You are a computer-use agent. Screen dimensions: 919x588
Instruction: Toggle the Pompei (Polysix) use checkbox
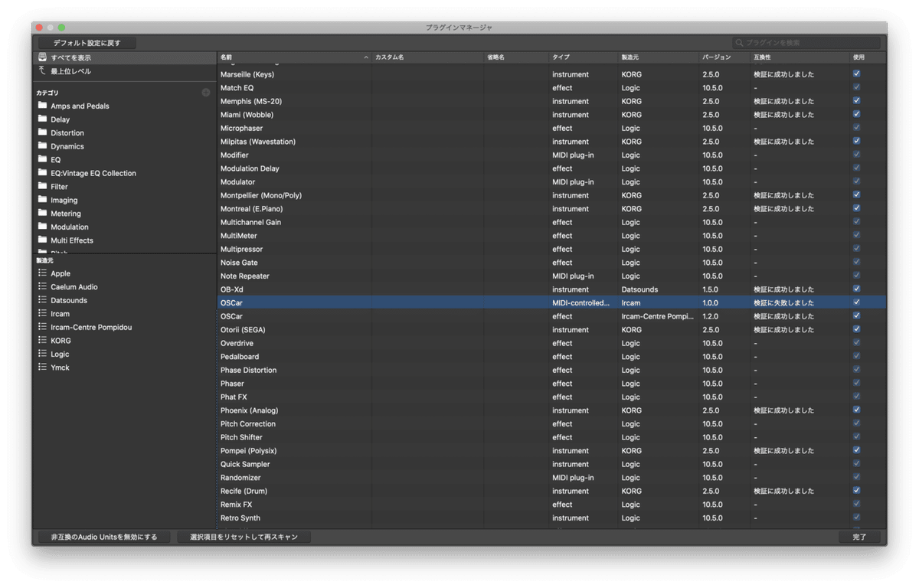[856, 450]
